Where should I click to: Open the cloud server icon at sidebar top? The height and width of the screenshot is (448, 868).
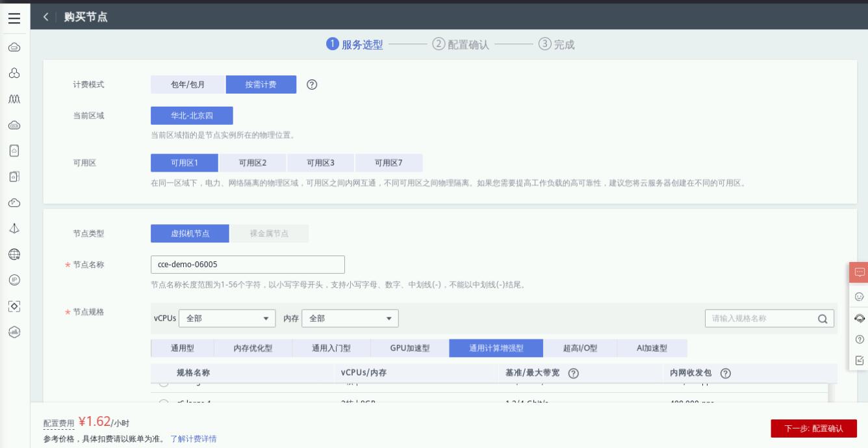point(14,47)
